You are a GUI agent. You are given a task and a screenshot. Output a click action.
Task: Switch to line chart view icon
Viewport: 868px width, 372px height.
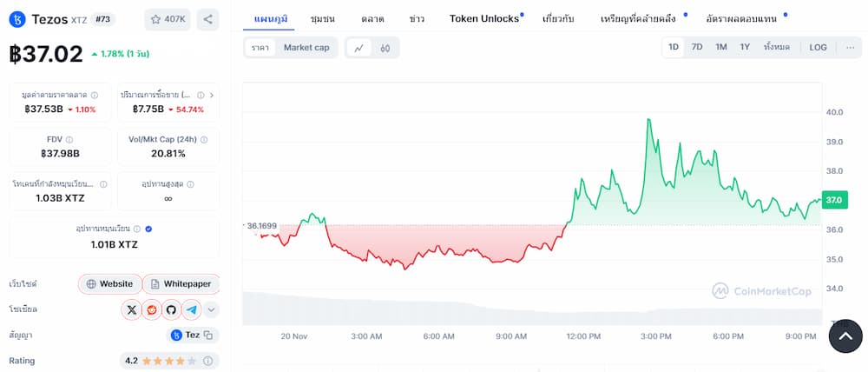[x=358, y=48]
